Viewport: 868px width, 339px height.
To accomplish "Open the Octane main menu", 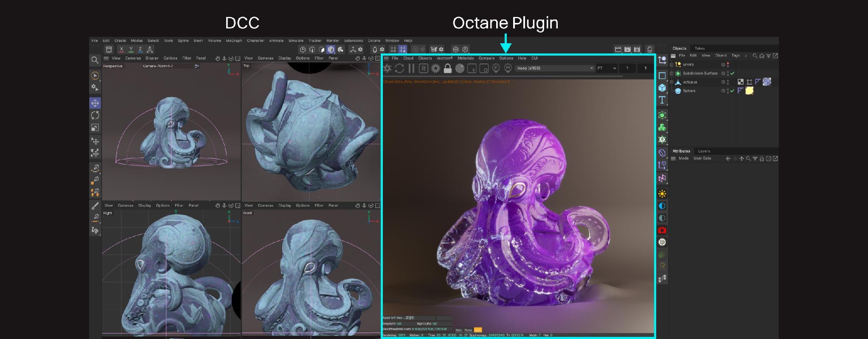I will click(x=374, y=41).
